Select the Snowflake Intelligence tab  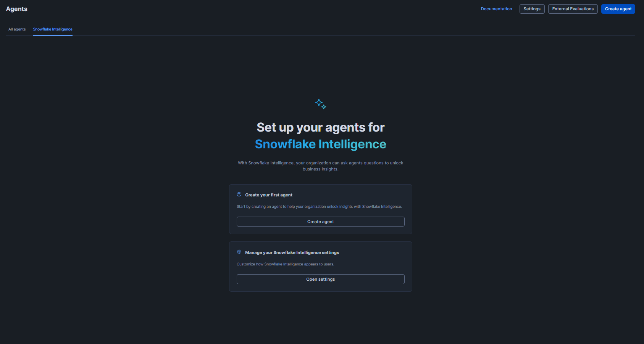[53, 29]
